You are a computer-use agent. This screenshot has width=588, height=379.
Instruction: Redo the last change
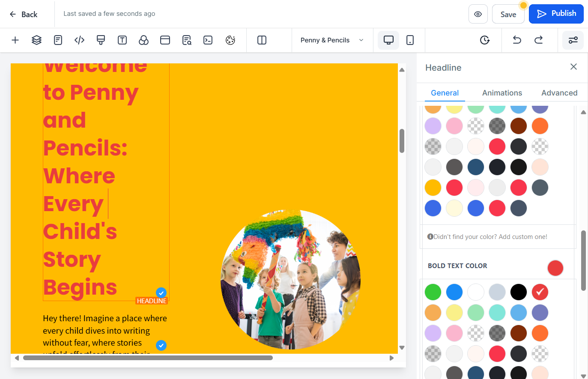pyautogui.click(x=538, y=40)
